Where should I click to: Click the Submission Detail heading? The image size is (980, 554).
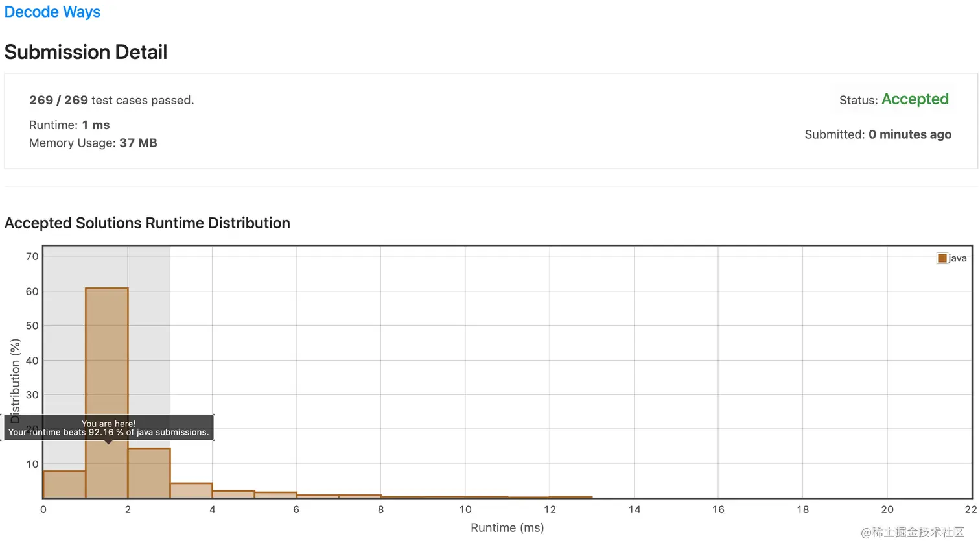click(86, 52)
